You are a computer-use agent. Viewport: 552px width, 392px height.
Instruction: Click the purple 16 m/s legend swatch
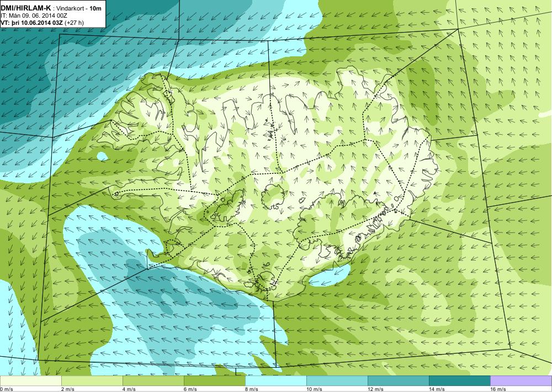coord(521,381)
